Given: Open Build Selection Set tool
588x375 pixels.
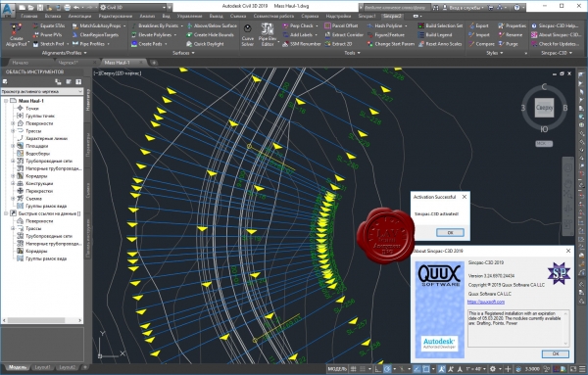Looking at the screenshot, I should (x=440, y=25).
